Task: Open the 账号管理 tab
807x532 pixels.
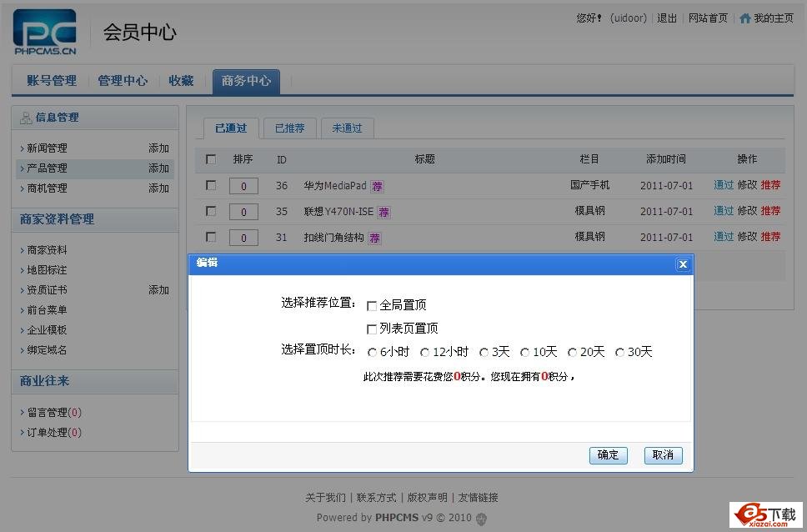Action: [52, 81]
